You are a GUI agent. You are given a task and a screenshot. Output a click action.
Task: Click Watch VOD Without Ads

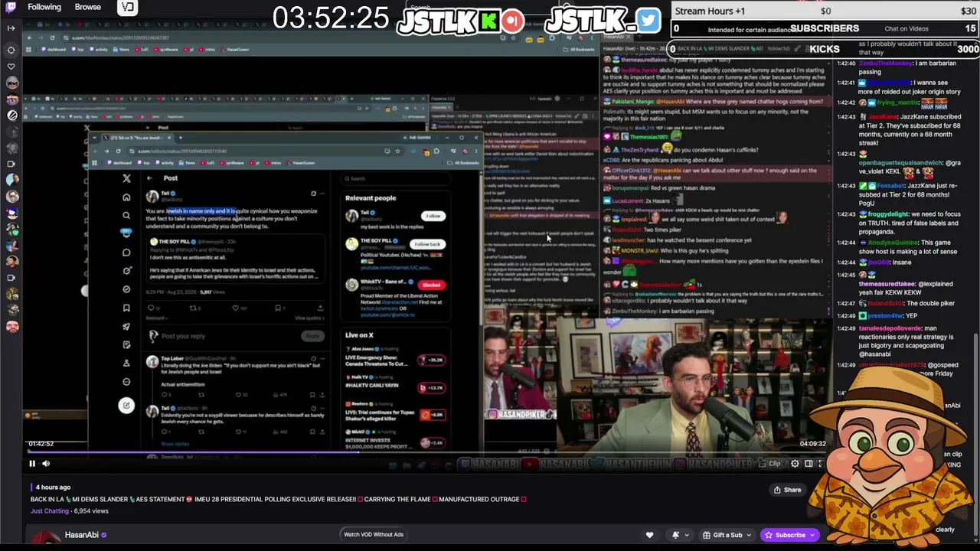coord(374,534)
